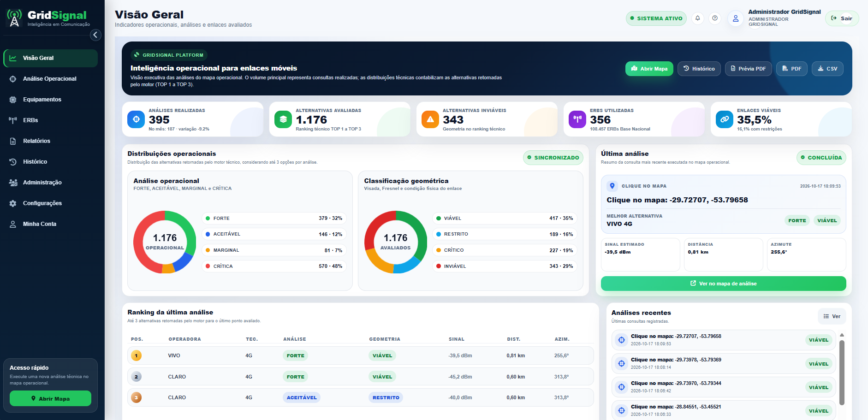Click the Configurações gear icon

(x=13, y=203)
